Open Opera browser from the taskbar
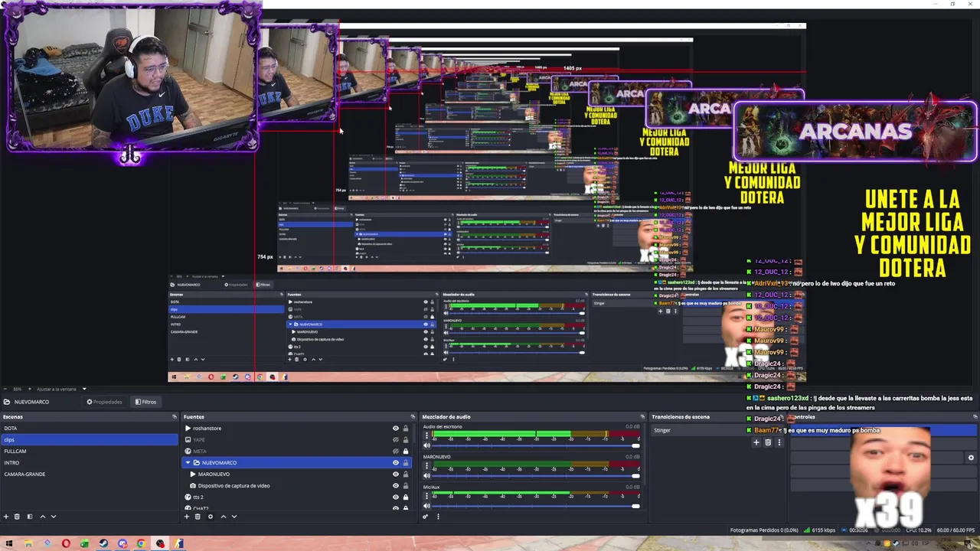Image resolution: width=980 pixels, height=551 pixels. [66, 544]
